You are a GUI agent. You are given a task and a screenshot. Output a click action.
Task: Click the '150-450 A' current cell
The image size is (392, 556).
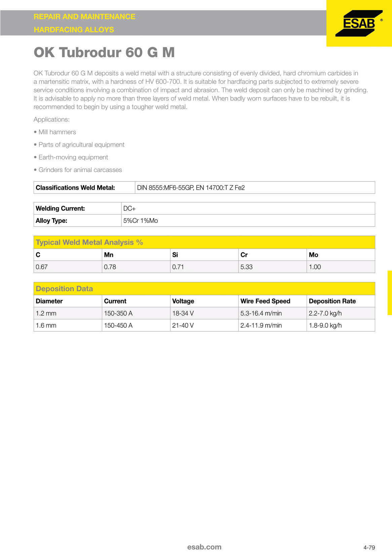click(136, 325)
